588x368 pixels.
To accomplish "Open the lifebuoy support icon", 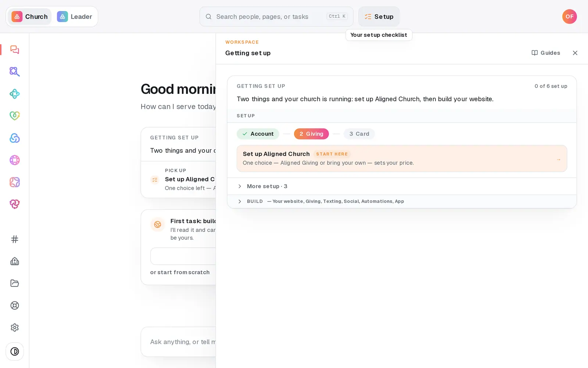I will click(x=15, y=305).
